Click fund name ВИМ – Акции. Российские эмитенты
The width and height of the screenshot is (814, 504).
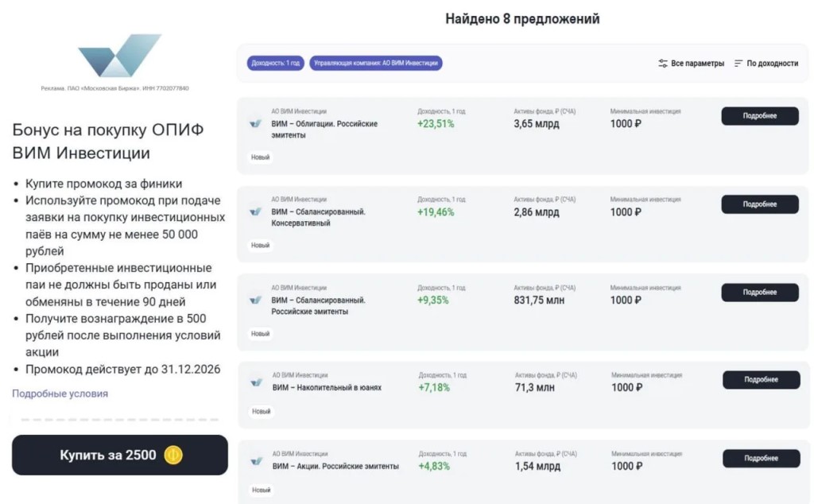pyautogui.click(x=335, y=466)
